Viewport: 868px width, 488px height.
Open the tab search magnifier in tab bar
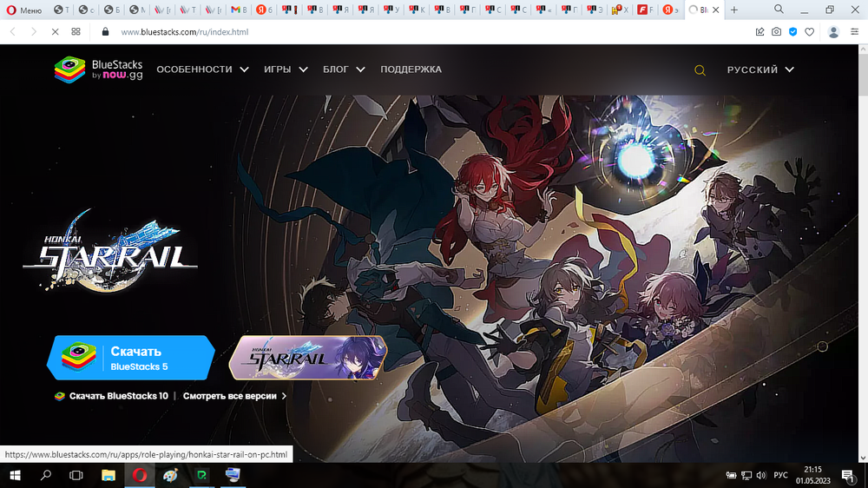(x=779, y=10)
